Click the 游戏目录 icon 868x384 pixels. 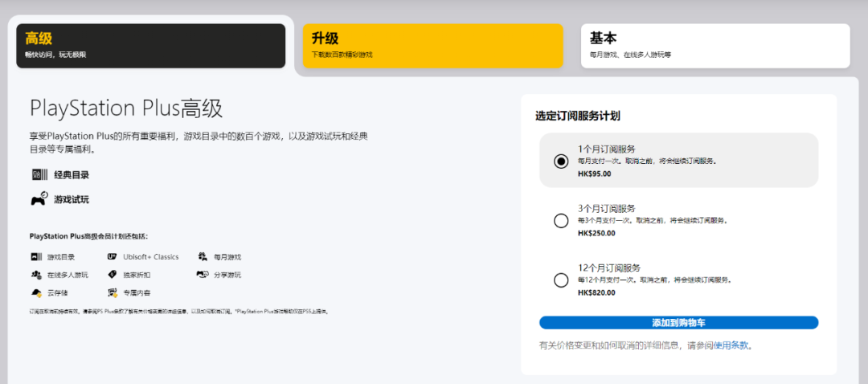click(x=36, y=257)
